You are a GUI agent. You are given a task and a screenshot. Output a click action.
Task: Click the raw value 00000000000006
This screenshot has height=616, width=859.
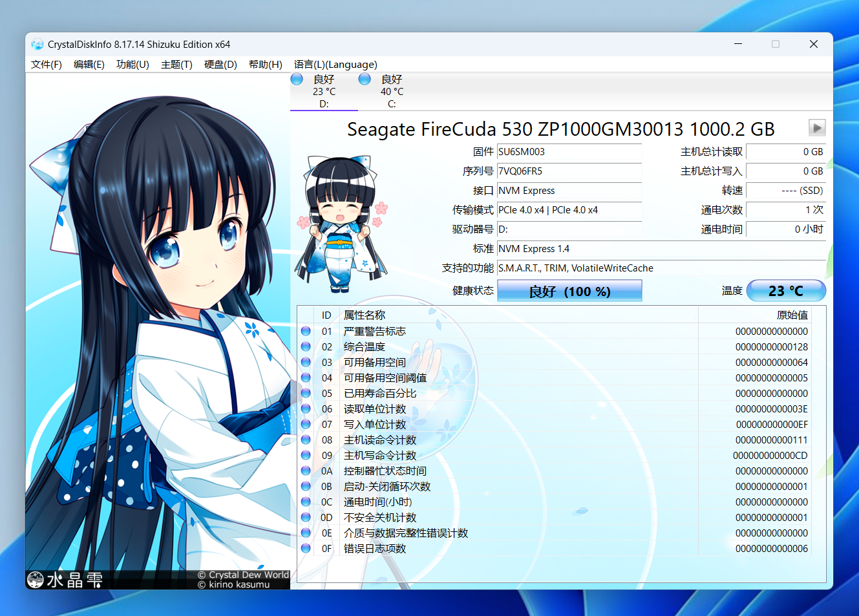pos(771,548)
